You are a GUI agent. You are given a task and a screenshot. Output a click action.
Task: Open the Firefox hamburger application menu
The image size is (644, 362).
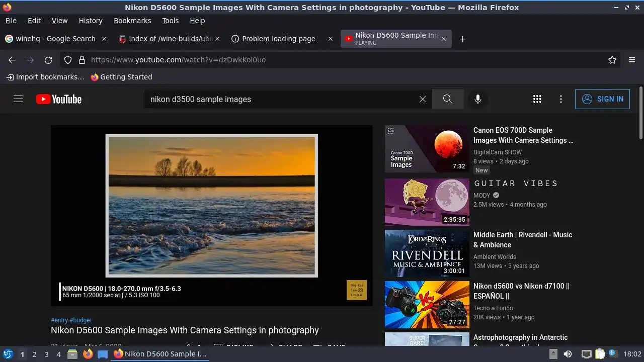(632, 60)
